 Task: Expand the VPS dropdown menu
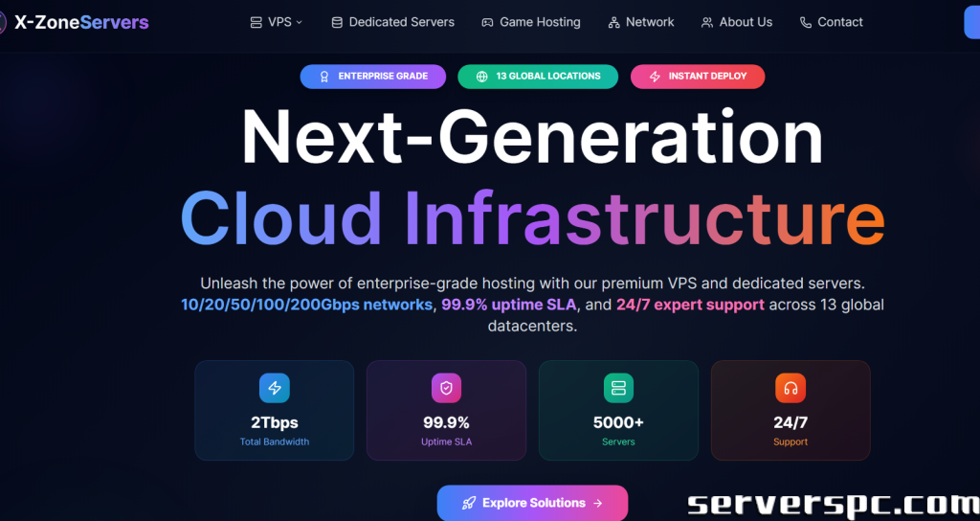point(276,22)
